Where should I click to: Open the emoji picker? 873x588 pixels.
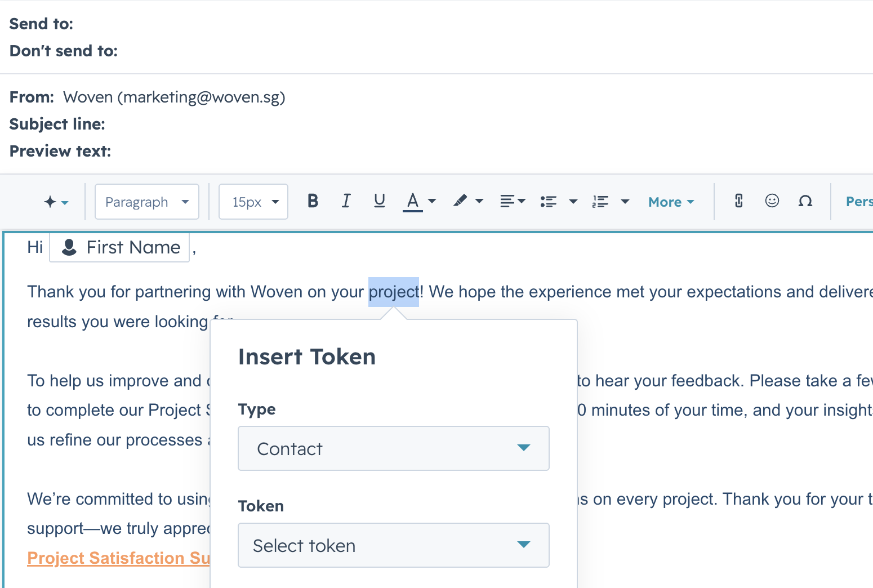click(772, 201)
